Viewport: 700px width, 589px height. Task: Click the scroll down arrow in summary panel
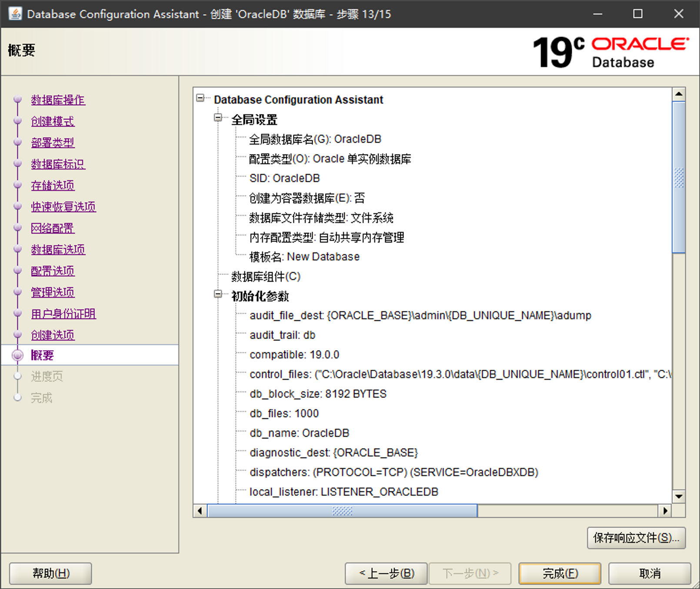click(678, 496)
